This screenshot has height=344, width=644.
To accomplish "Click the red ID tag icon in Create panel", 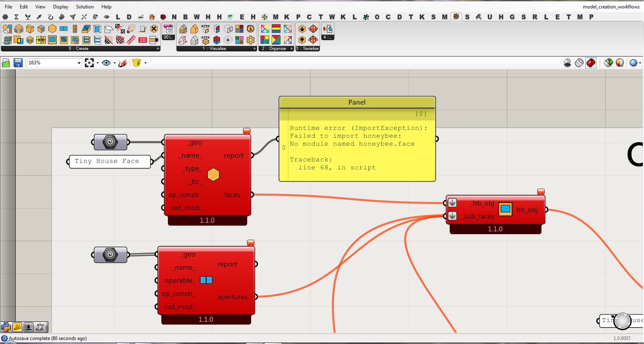I will [x=142, y=40].
